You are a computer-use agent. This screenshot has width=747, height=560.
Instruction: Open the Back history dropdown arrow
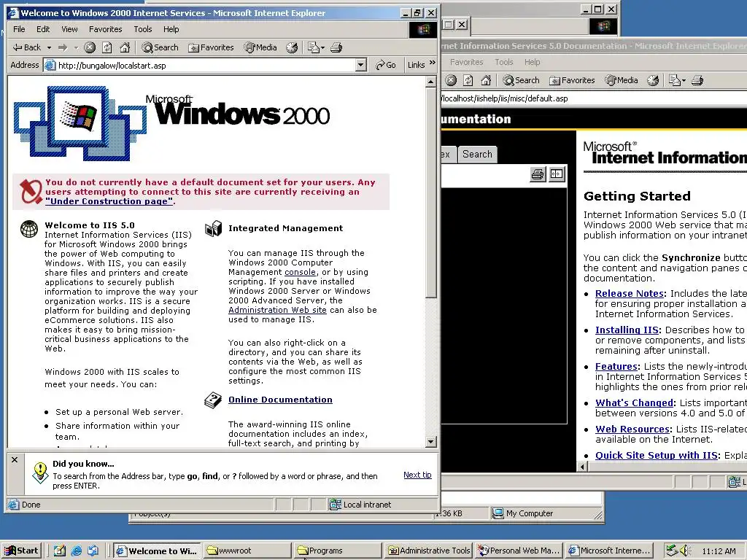[49, 47]
